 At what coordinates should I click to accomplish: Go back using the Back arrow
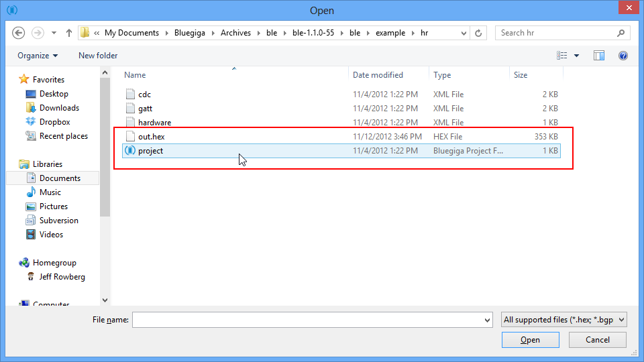(19, 33)
